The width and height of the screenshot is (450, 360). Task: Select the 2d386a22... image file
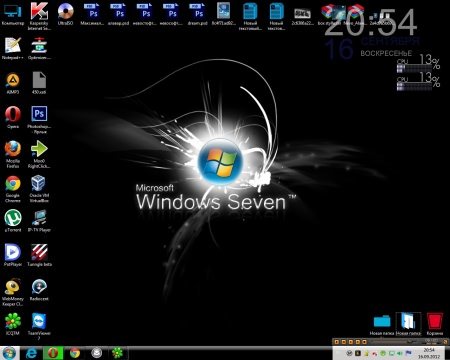pos(302,16)
